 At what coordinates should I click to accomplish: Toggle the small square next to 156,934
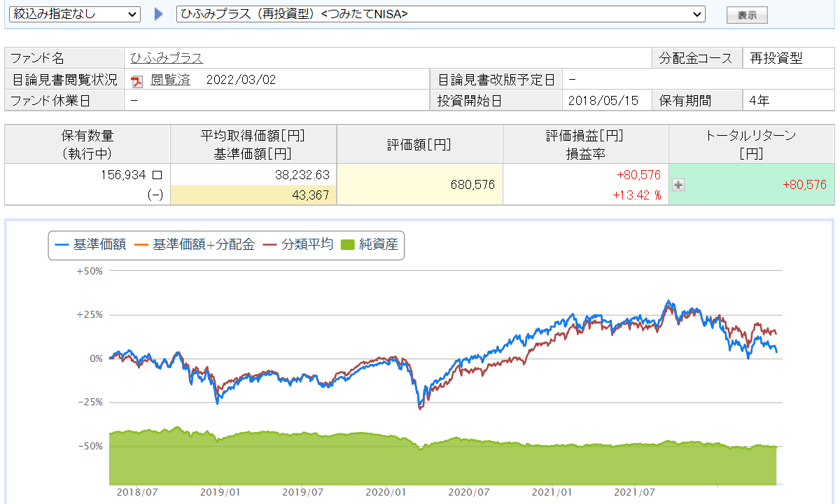(x=157, y=175)
